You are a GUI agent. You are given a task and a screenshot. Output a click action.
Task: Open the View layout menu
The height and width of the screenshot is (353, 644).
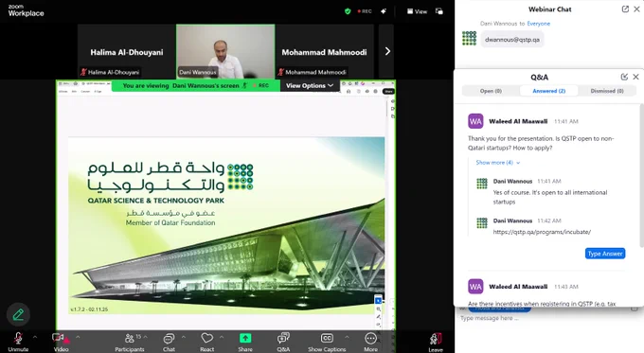417,11
